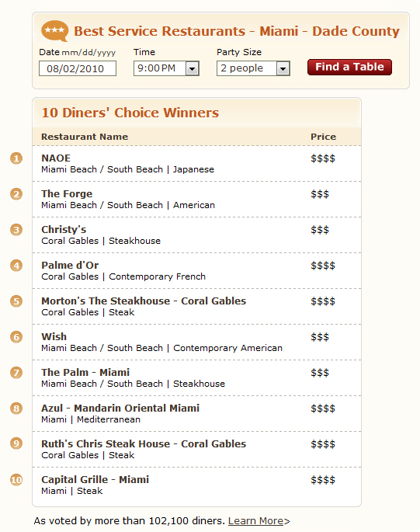Image resolution: width=420 pixels, height=532 pixels.
Task: Click the $$$ price for The Palm
Action: tap(320, 373)
